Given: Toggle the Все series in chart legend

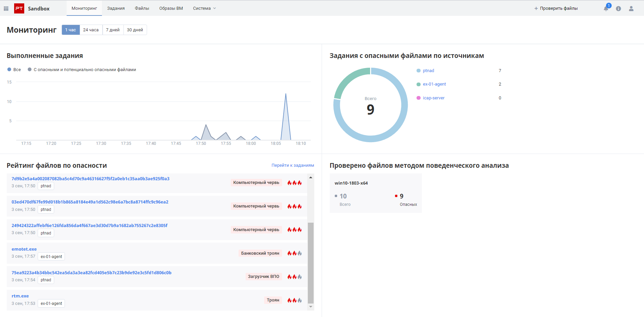Looking at the screenshot, I should click(x=14, y=70).
